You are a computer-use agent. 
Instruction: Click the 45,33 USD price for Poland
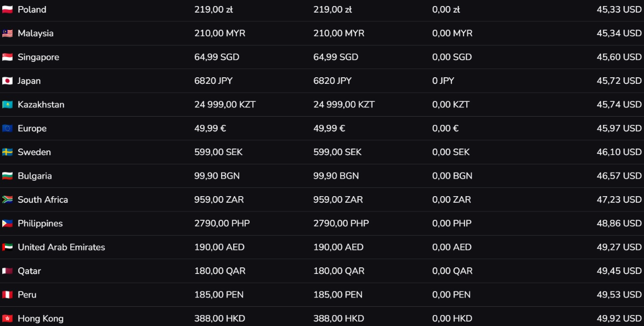pos(619,10)
